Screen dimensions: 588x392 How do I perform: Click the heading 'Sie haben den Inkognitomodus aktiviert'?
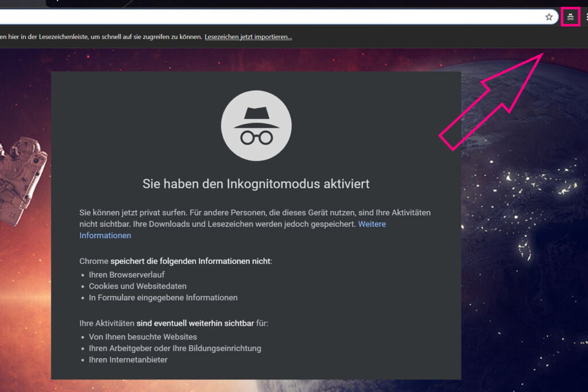pyautogui.click(x=256, y=183)
